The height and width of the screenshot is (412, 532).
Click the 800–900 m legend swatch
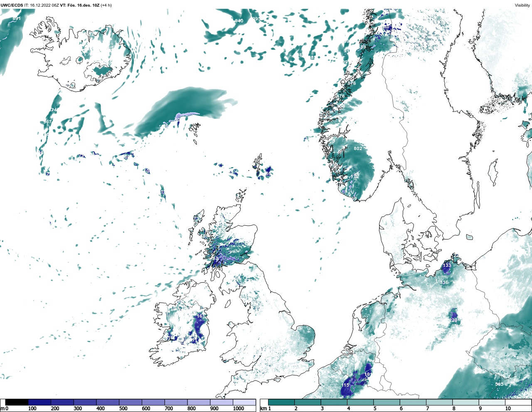(x=199, y=402)
